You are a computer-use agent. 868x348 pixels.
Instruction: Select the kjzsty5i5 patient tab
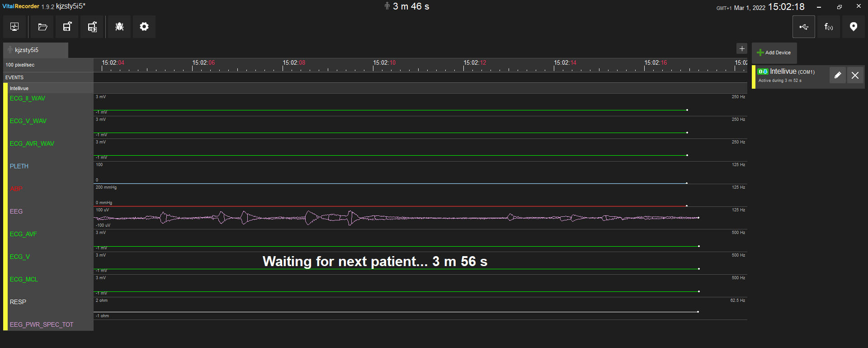click(36, 50)
